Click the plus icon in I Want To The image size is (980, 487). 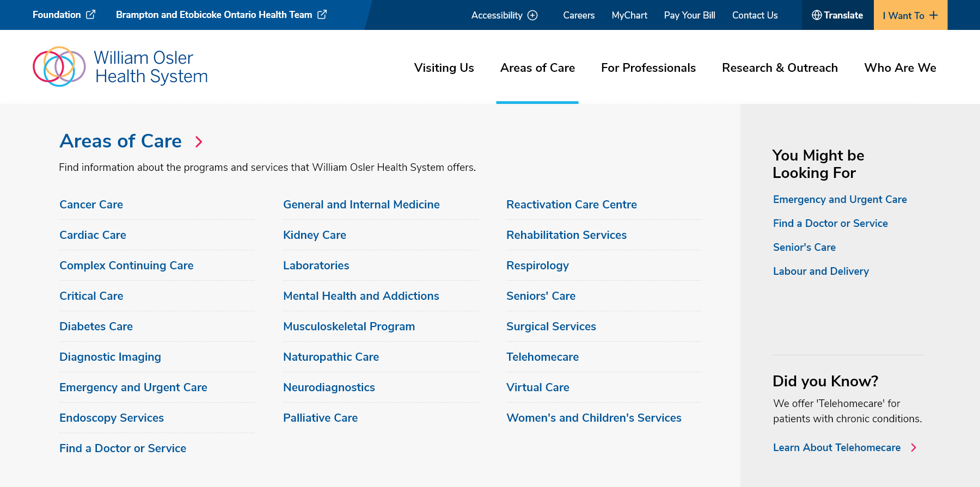[934, 15]
